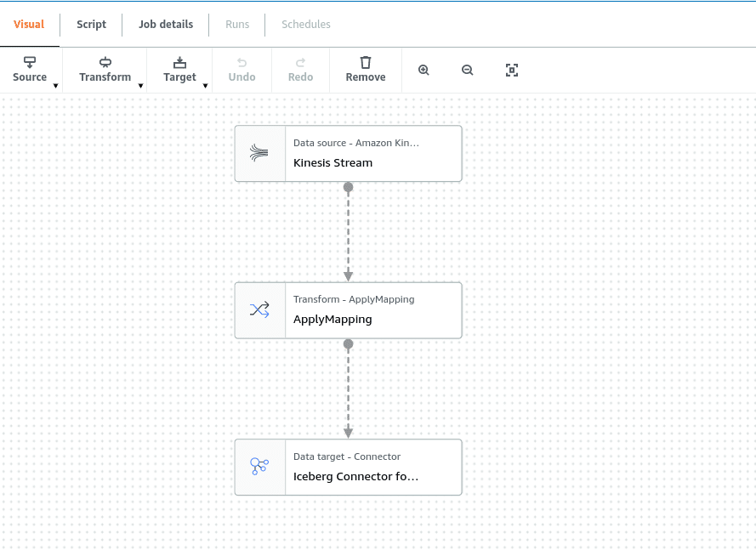Click the Redo toolbar button

[300, 70]
